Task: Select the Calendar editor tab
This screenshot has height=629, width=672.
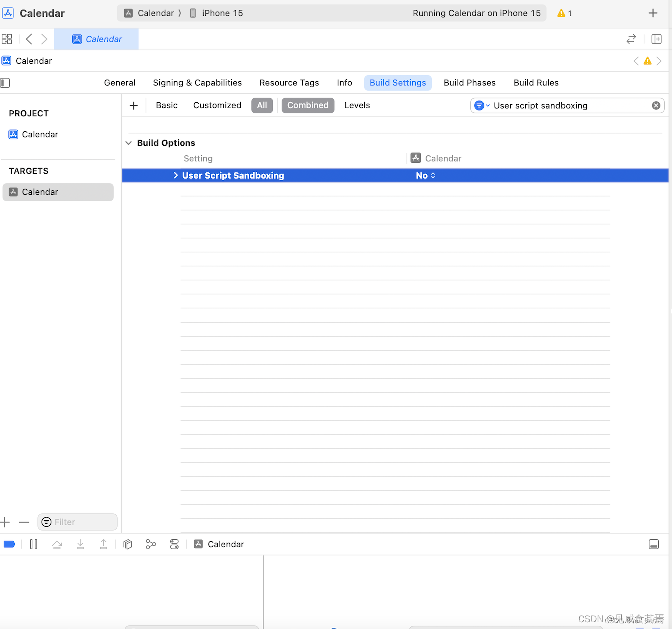Action: coord(96,39)
